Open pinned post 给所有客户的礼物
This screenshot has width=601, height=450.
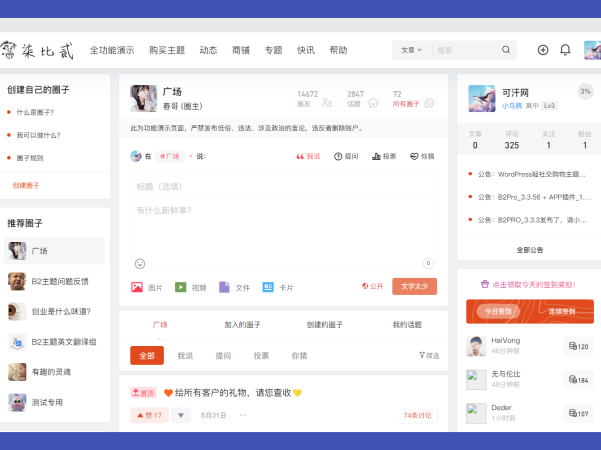233,393
